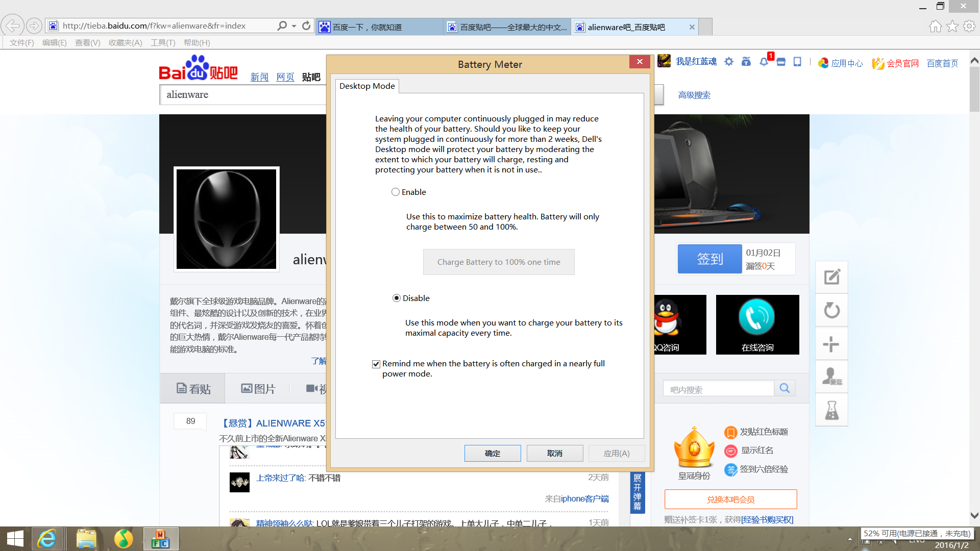Toggle the battery reminder checkbox

click(x=376, y=364)
